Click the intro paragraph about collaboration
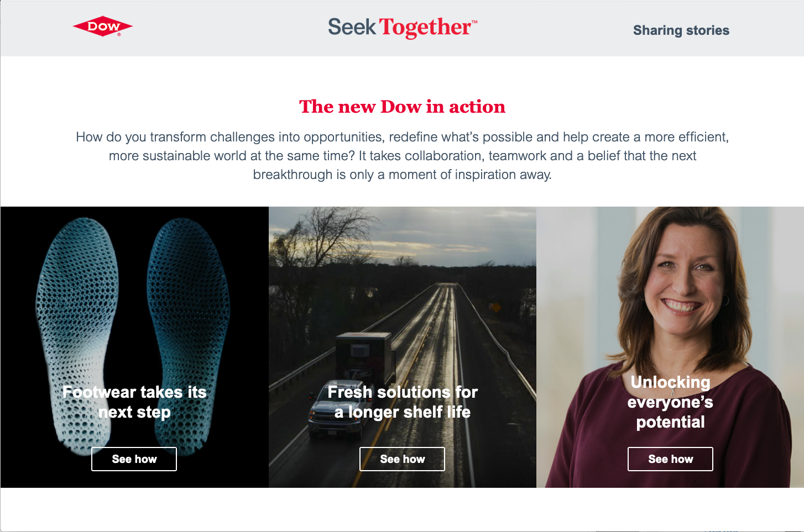The width and height of the screenshot is (804, 532). pos(403,156)
